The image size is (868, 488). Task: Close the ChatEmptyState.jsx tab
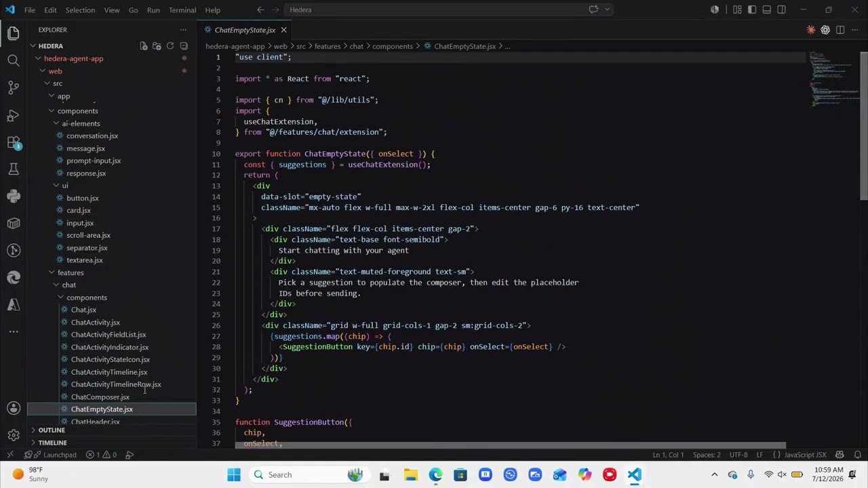283,30
